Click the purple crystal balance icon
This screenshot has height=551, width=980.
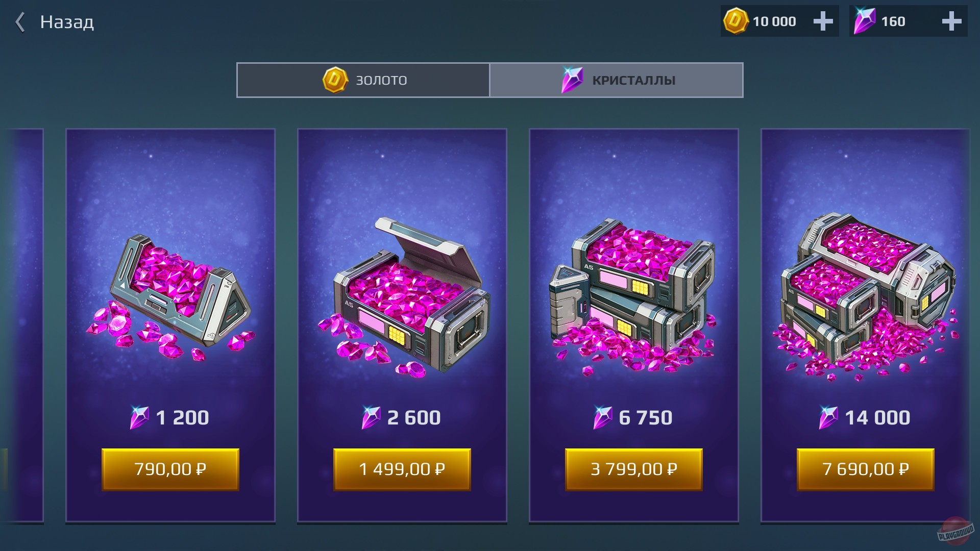(x=864, y=21)
